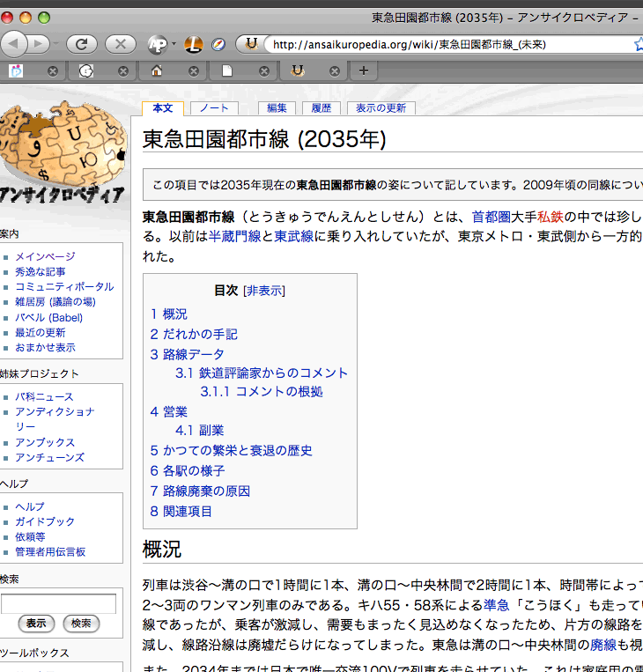Image resolution: width=643 pixels, height=672 pixels.
Task: Open the 東武線 article link
Action: tap(293, 236)
